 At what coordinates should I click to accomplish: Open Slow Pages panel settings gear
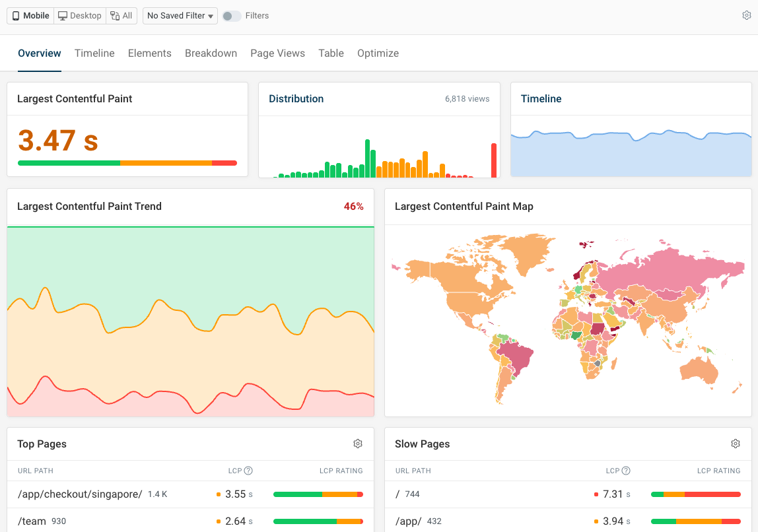[736, 444]
